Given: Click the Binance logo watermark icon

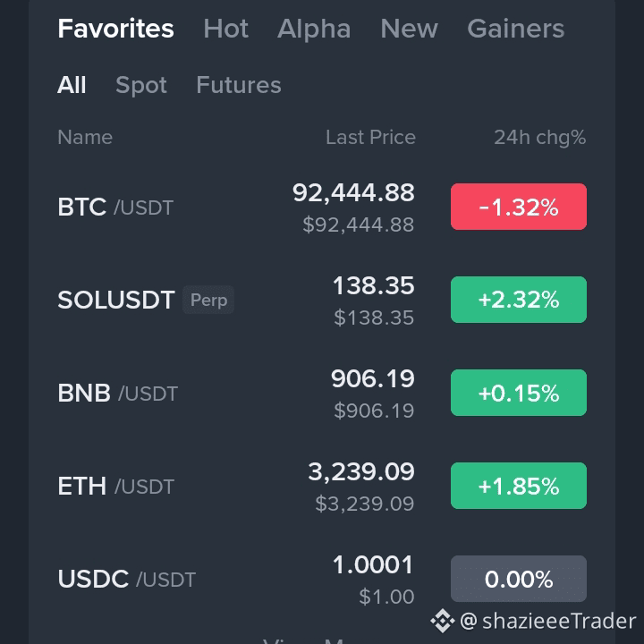Looking at the screenshot, I should [443, 621].
